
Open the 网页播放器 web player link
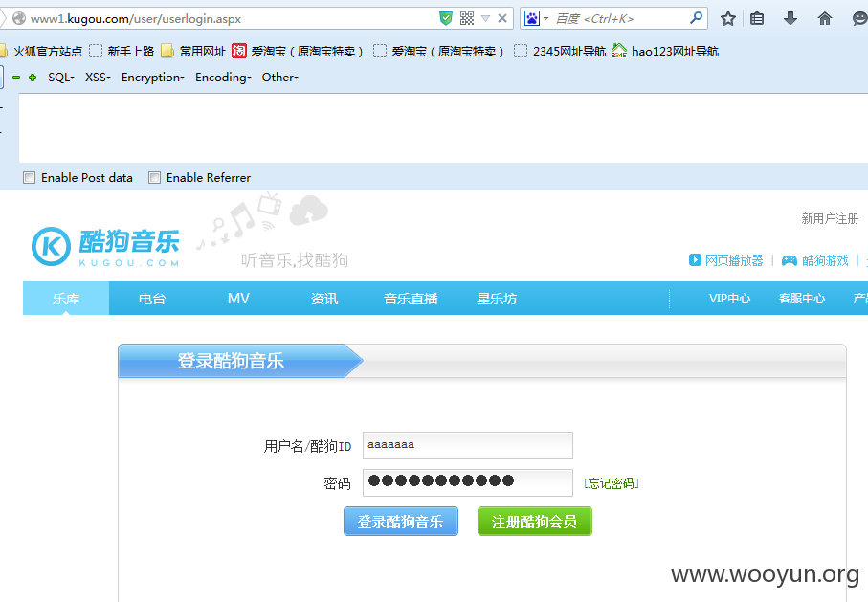coord(726,260)
